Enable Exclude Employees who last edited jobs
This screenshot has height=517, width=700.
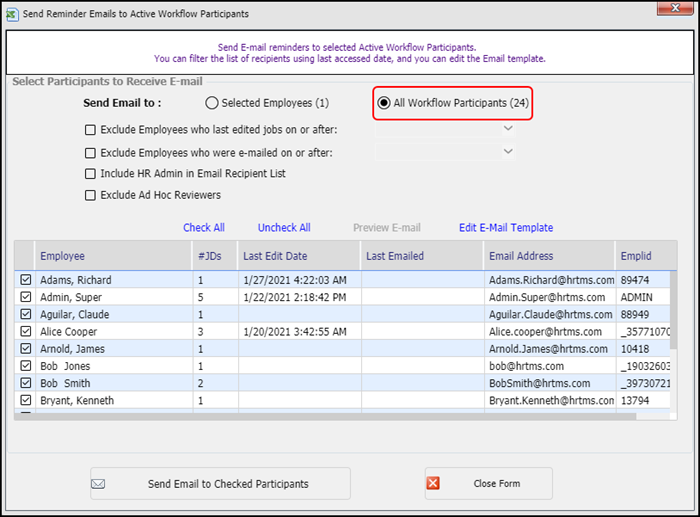91,130
